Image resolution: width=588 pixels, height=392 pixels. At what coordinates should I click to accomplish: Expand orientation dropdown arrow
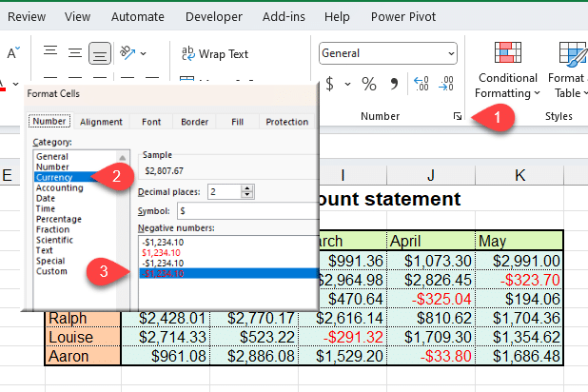(x=144, y=53)
